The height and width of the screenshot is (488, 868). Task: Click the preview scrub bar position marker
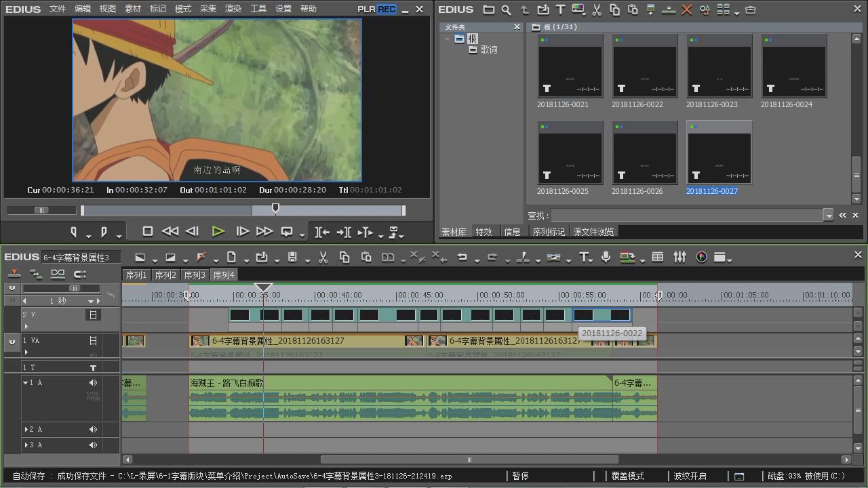(x=275, y=208)
